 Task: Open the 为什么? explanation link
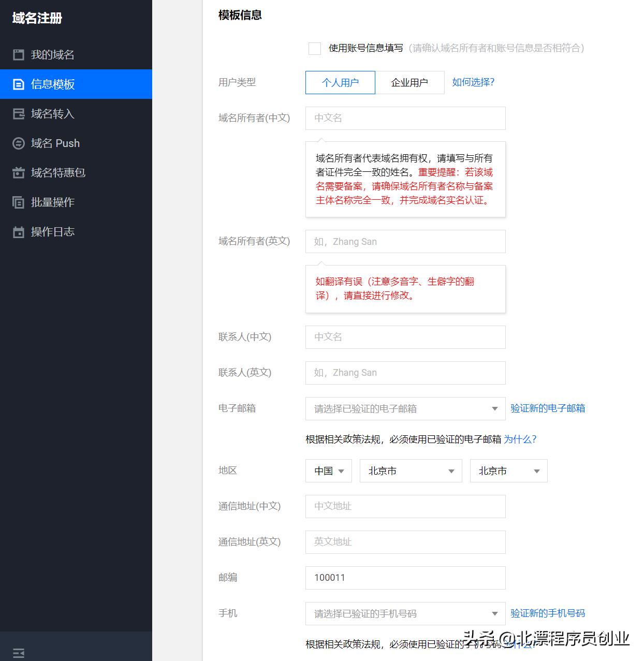519,439
